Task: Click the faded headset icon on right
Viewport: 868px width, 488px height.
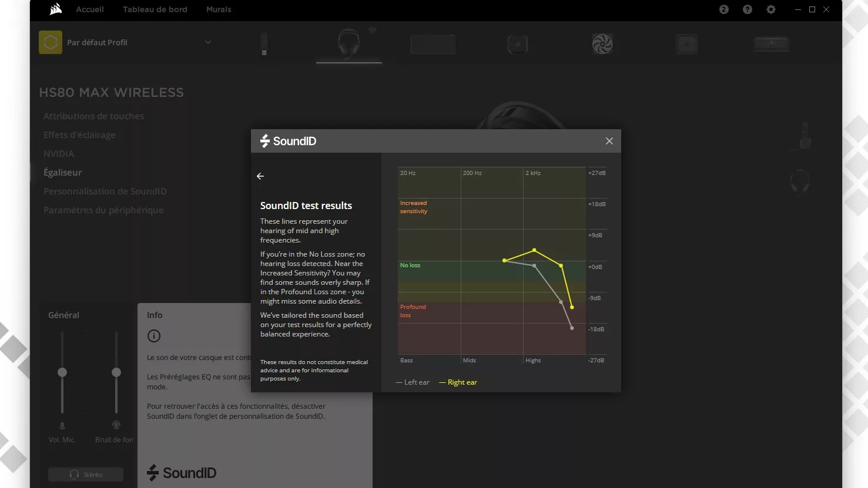Action: [x=800, y=181]
